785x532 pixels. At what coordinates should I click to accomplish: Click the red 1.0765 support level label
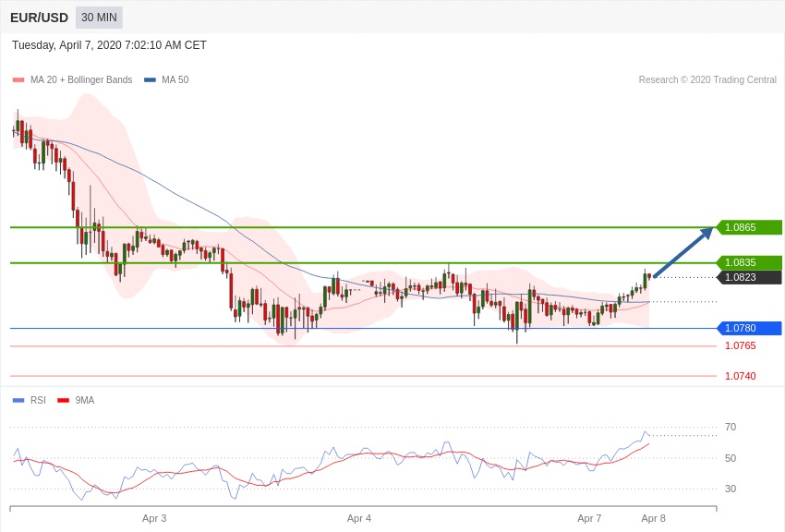pyautogui.click(x=741, y=345)
